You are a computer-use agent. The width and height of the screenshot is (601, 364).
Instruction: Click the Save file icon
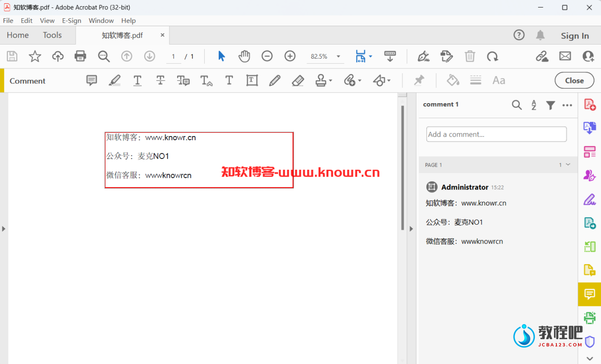[12, 56]
